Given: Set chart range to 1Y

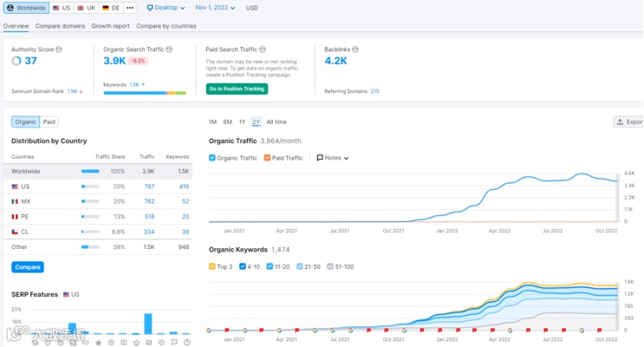Looking at the screenshot, I should click(x=243, y=122).
